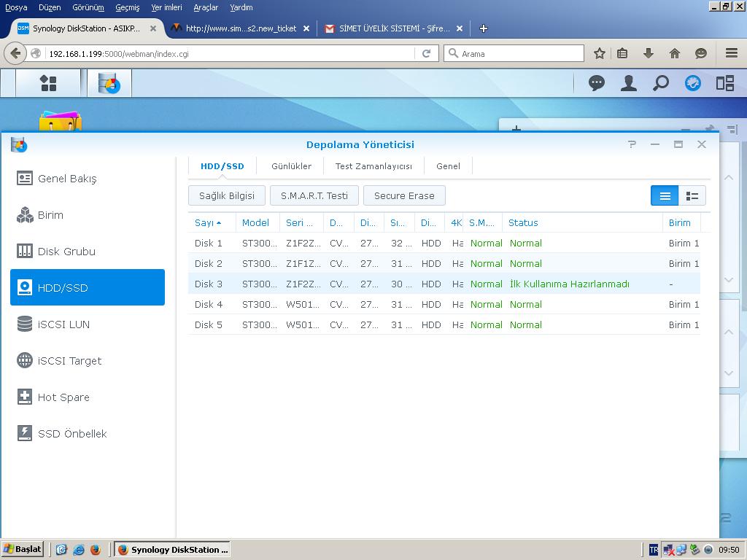747x560 pixels.
Task: Open the Firefox hamburger menu
Action: click(731, 53)
